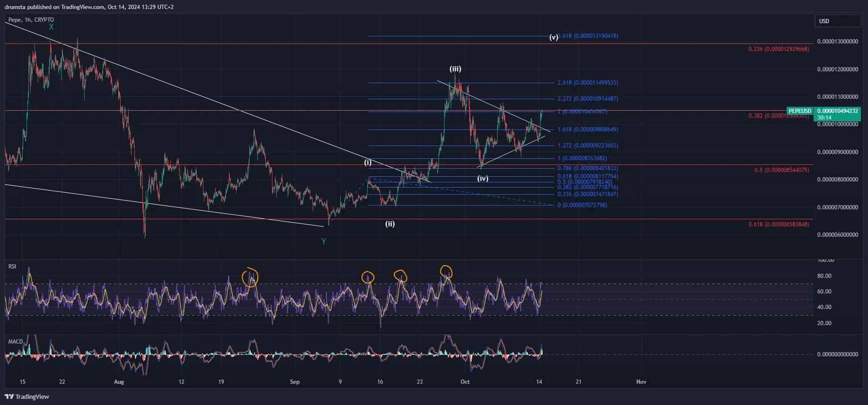
Task: Click the TradingView logo at bottom
Action: click(x=27, y=396)
